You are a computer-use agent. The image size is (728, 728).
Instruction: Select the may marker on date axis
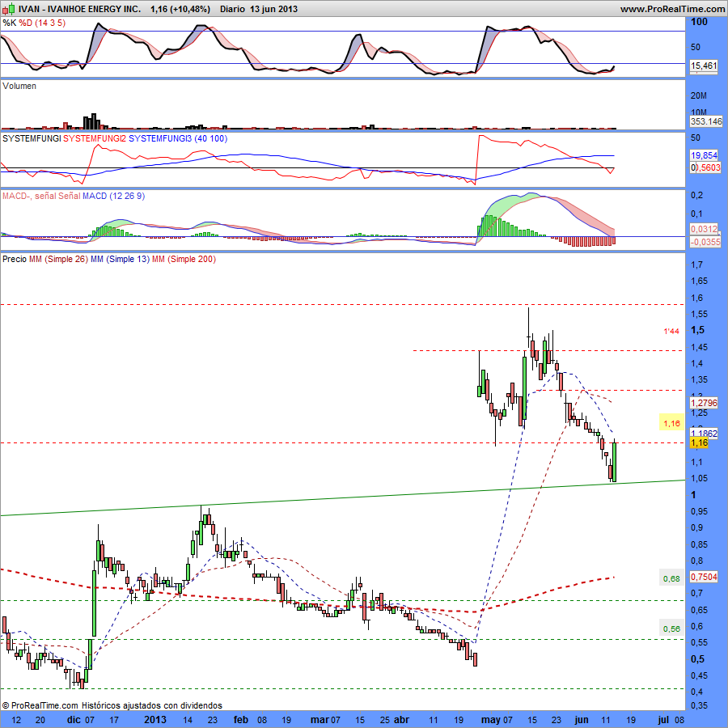490,718
